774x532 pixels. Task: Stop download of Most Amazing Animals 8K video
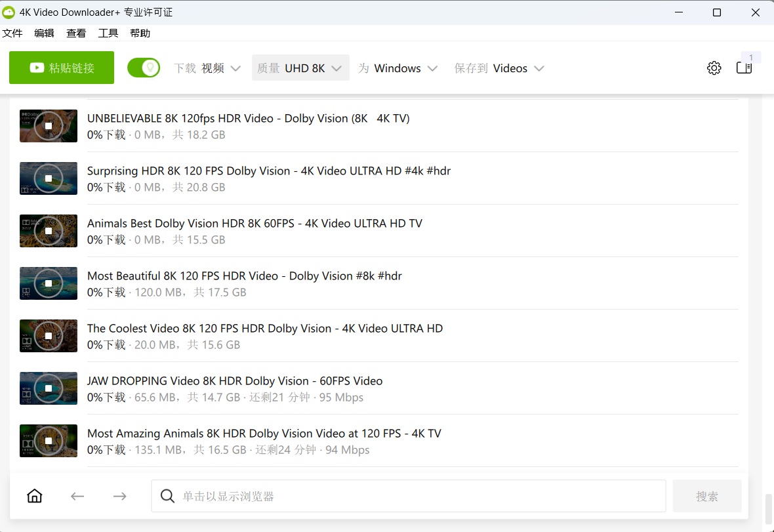tap(49, 441)
